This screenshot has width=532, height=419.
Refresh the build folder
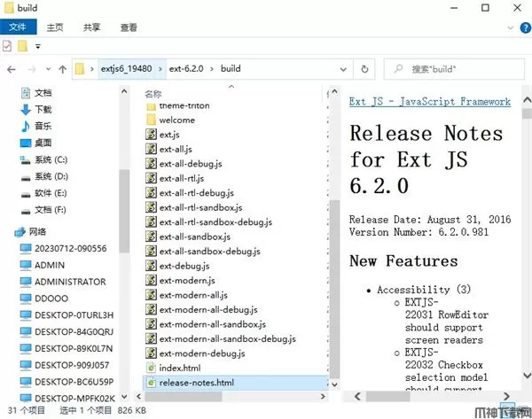click(364, 69)
